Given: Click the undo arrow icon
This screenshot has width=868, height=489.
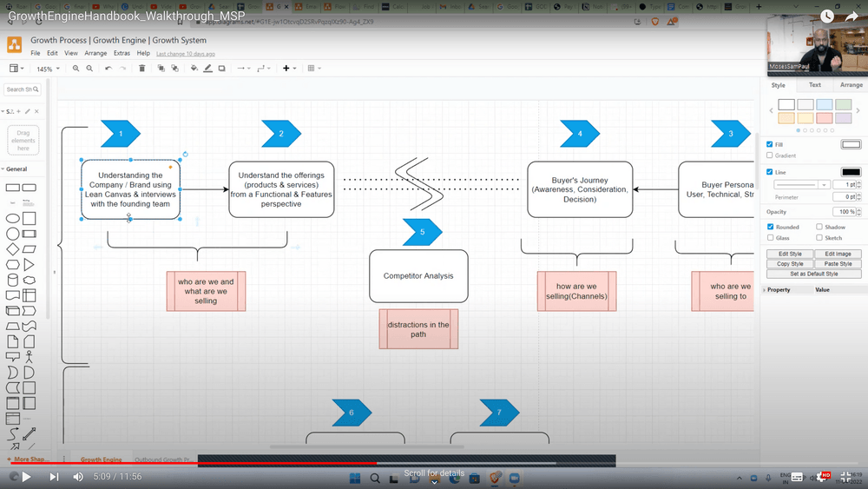Looking at the screenshot, I should 108,69.
